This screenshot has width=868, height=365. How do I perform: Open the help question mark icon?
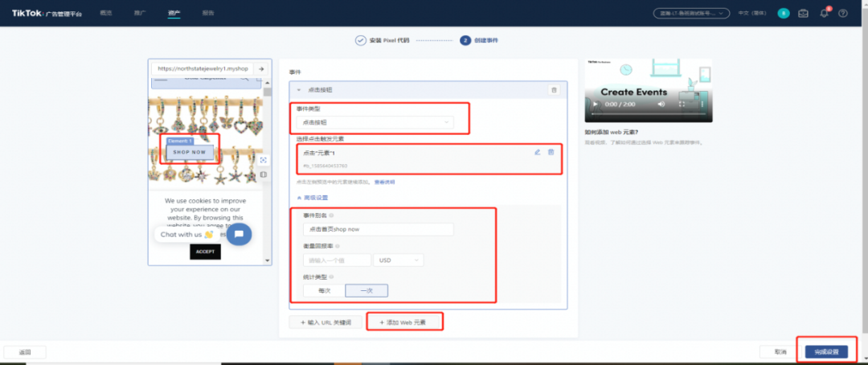843,14
